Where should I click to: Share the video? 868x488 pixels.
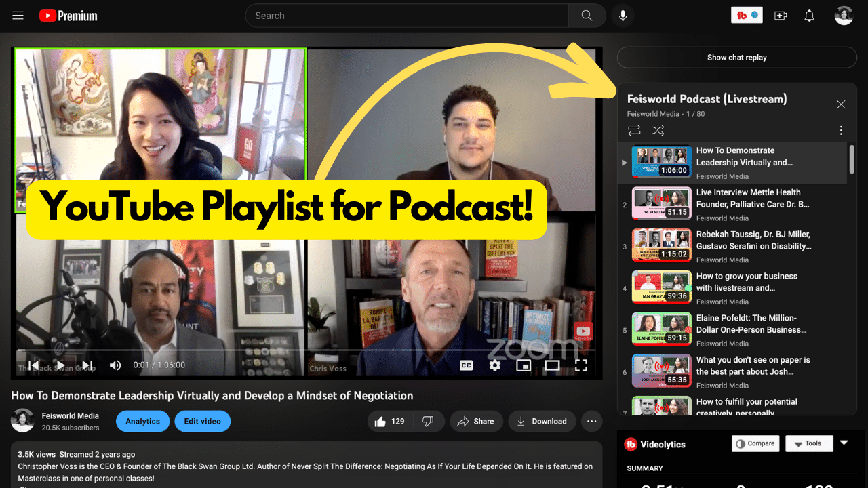click(x=476, y=421)
